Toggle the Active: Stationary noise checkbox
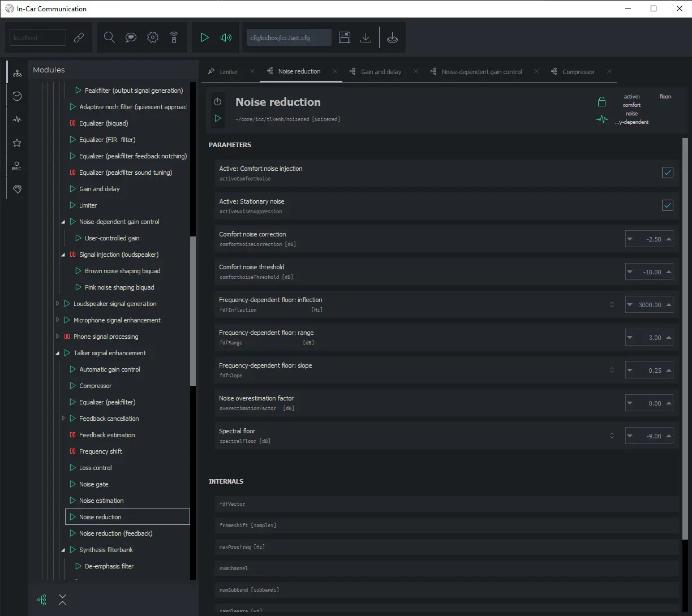This screenshot has width=692, height=616. click(x=668, y=205)
